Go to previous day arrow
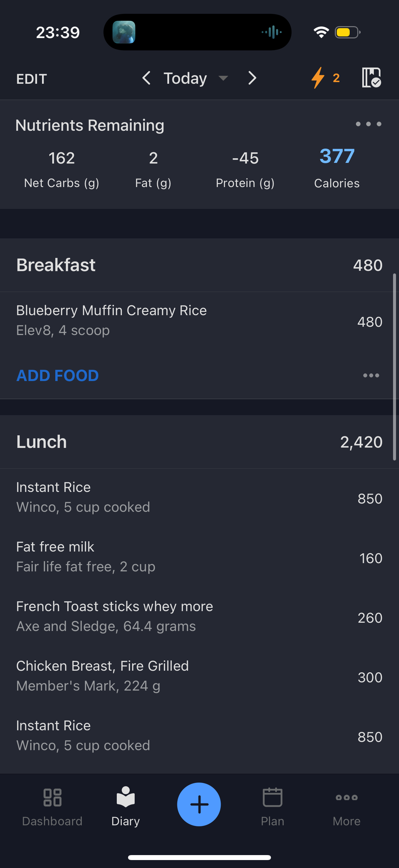 (x=146, y=78)
